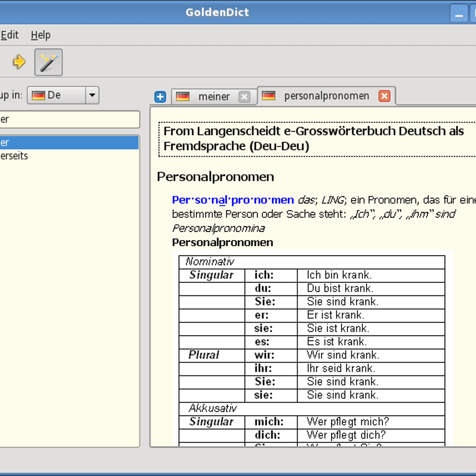This screenshot has width=476, height=476.
Task: Click the yellow forward arrow icon
Action: (19, 62)
